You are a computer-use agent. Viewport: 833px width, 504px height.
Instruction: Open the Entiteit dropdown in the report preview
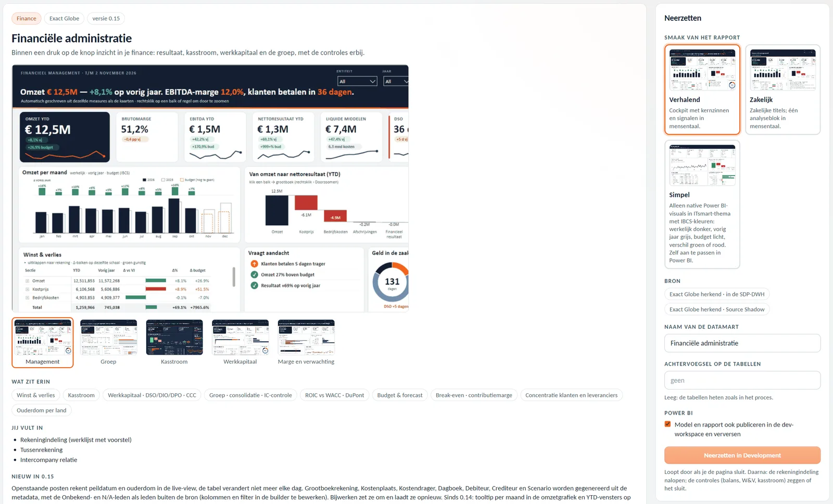(x=357, y=81)
